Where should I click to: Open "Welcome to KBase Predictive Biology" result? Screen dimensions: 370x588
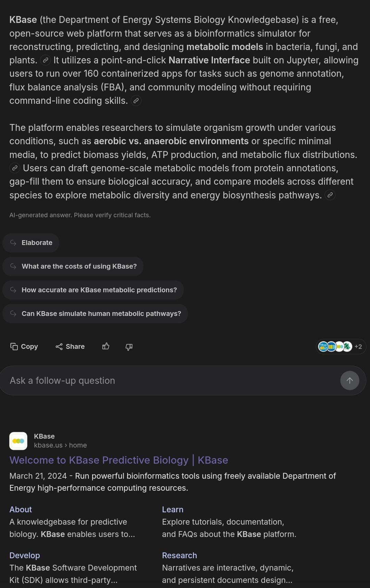pyautogui.click(x=119, y=460)
